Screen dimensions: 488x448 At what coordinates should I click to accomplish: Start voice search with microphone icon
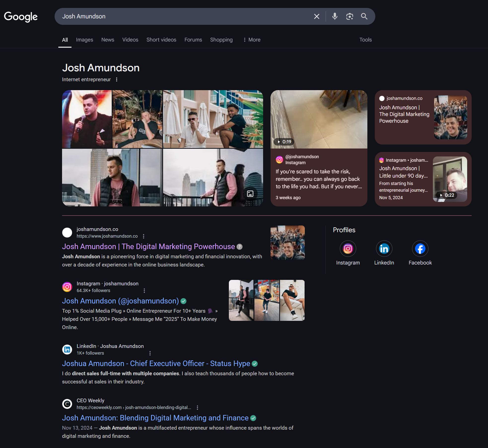click(x=335, y=16)
